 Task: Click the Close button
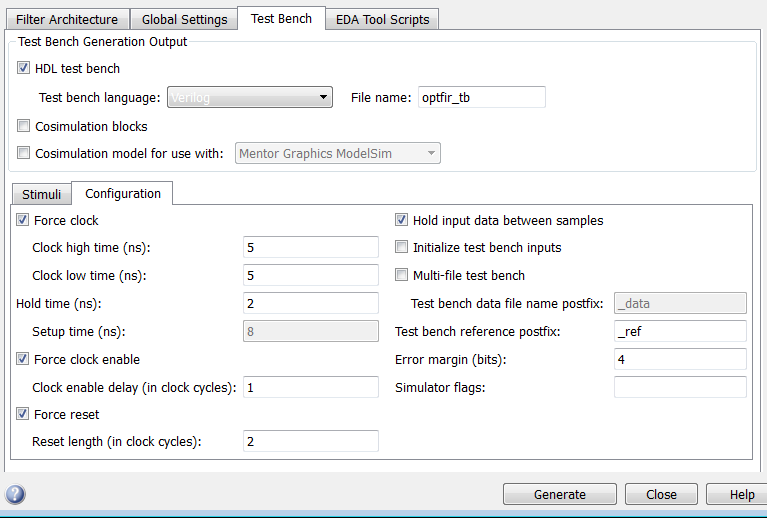pos(661,494)
